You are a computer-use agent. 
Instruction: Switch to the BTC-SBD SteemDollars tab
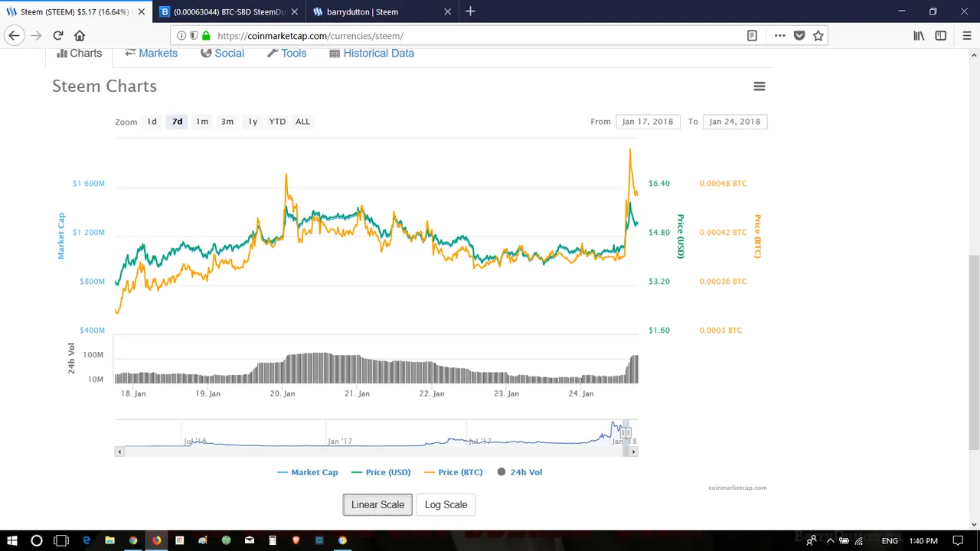(x=230, y=11)
